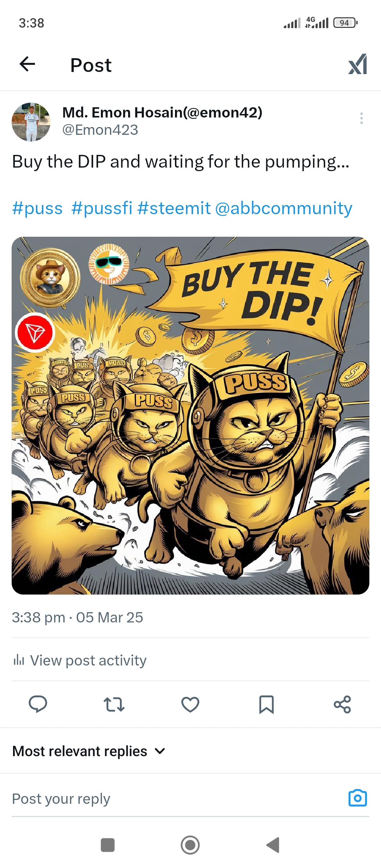Screen dimensions: 381x868
Task: Tap Android home navigation button
Action: (190, 845)
